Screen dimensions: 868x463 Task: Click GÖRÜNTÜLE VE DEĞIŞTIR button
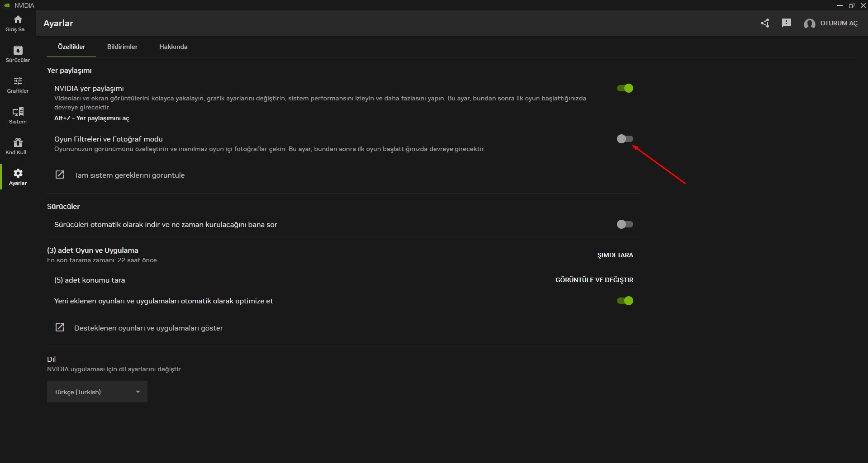click(x=594, y=280)
